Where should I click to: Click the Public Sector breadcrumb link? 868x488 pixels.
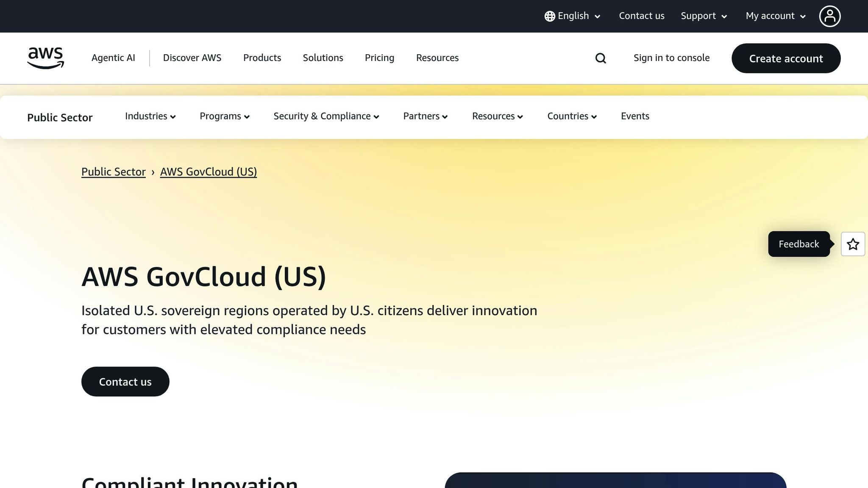click(x=113, y=172)
